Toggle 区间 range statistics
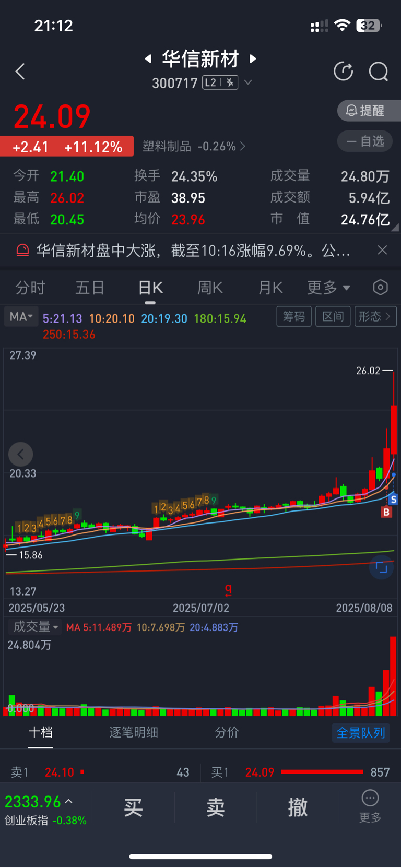 [x=333, y=316]
